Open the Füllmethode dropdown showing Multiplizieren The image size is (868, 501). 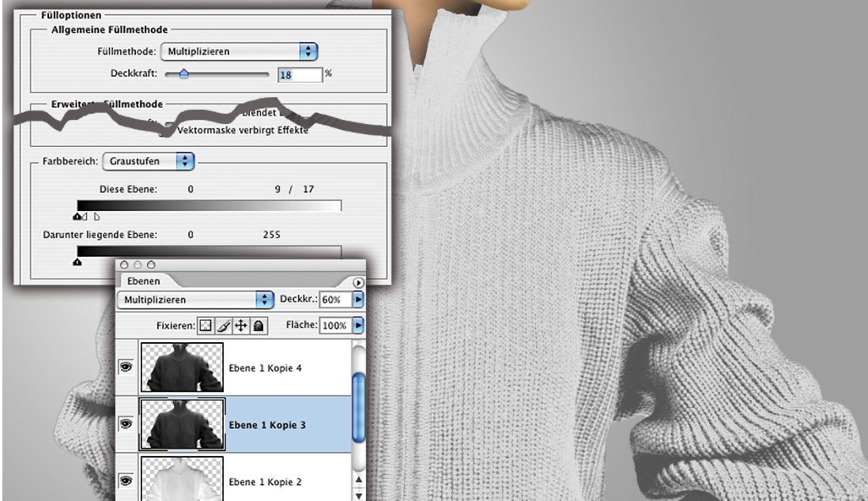pos(240,51)
